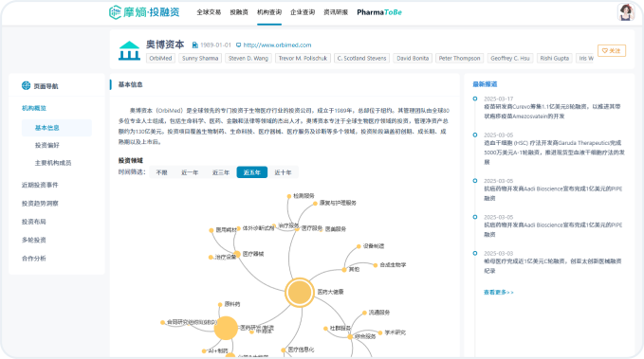This screenshot has height=359, width=644.
Task: Click the David Bonita tag
Action: (x=413, y=59)
